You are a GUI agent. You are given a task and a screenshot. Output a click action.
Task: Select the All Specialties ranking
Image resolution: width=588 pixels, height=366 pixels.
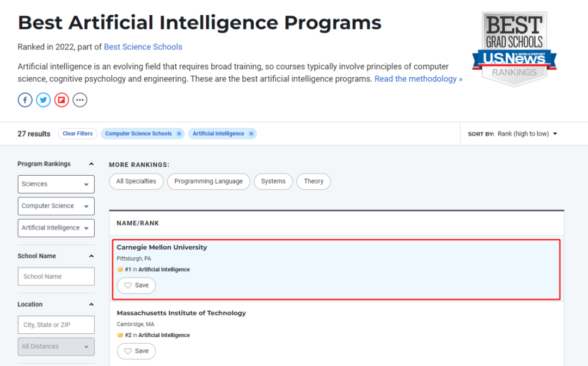(x=136, y=181)
